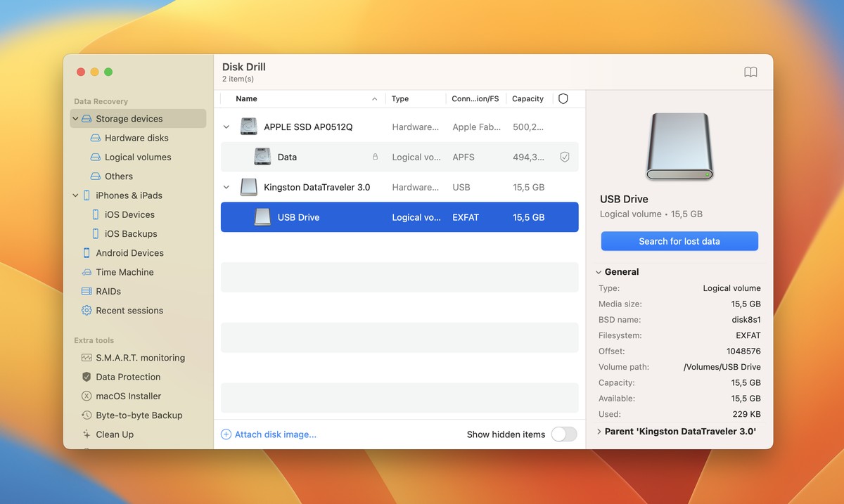Open Clean Up in Extra tools

point(115,434)
